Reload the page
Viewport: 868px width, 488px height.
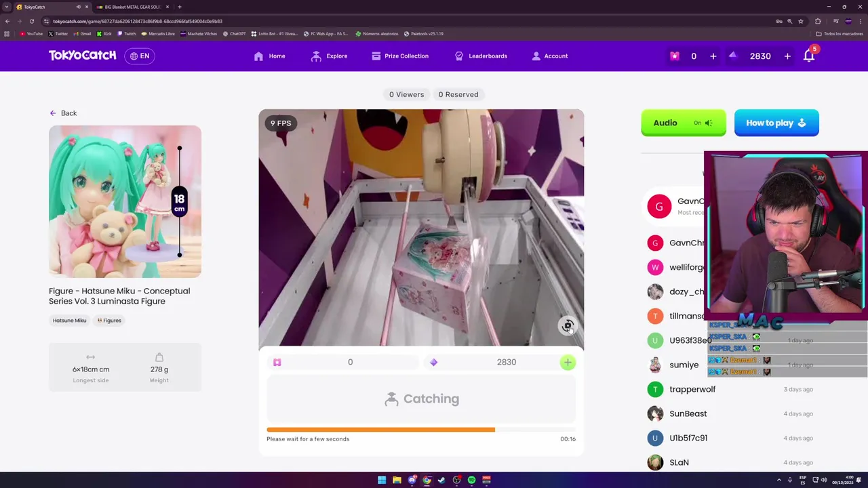point(31,21)
